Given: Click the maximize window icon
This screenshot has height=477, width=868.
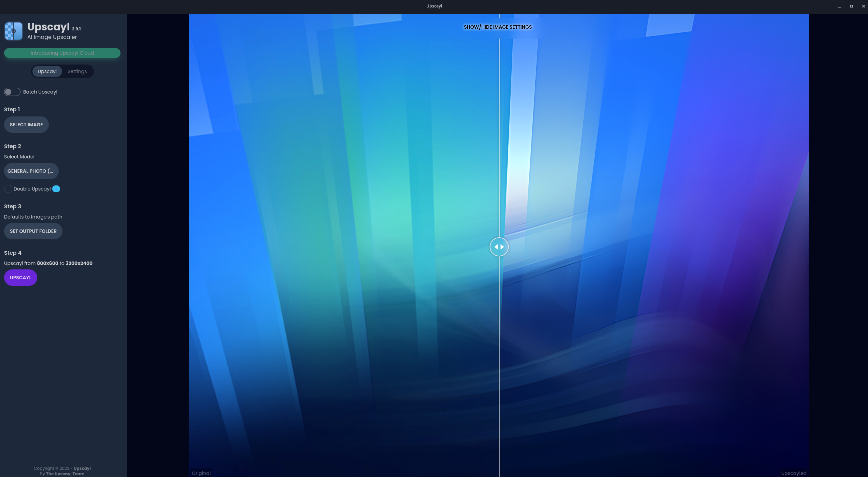Looking at the screenshot, I should pos(851,6).
